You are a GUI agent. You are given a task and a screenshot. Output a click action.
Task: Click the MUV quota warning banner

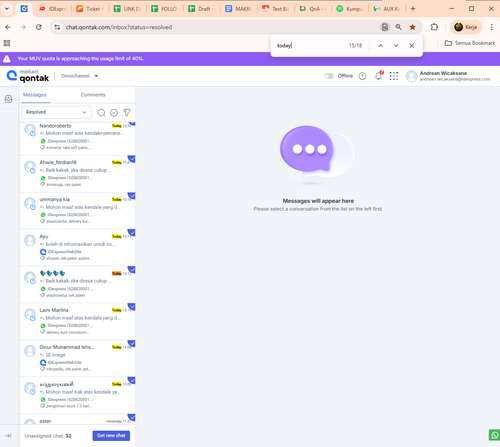coord(250,59)
